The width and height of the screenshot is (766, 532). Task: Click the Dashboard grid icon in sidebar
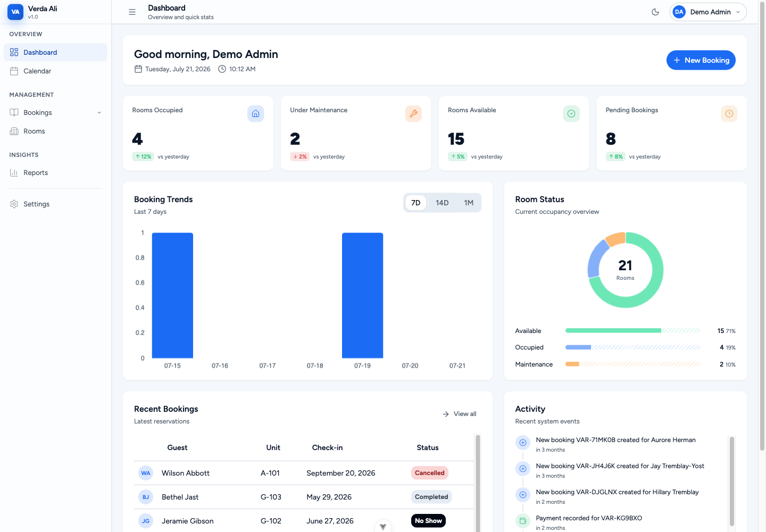(x=14, y=52)
